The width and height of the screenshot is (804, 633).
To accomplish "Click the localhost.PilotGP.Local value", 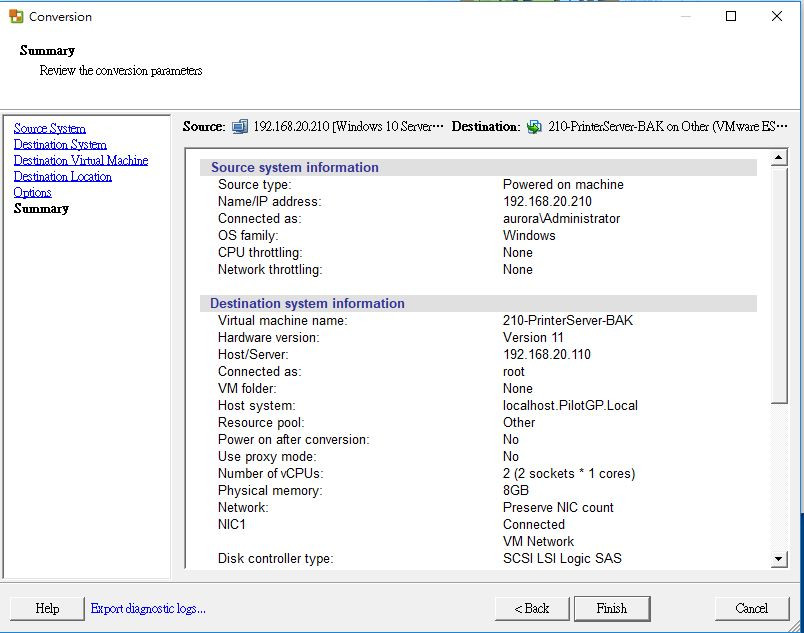I will point(570,405).
